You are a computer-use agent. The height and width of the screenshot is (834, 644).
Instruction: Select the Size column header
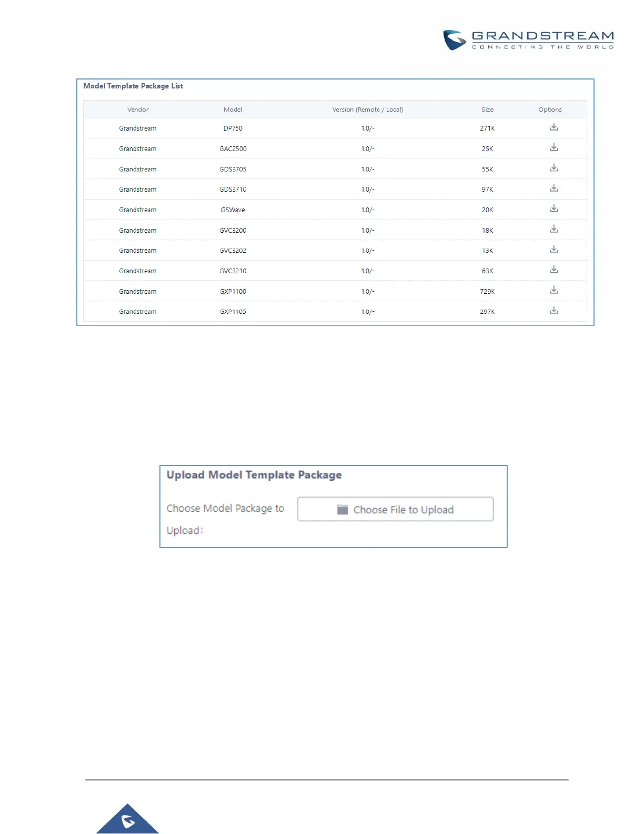click(x=488, y=110)
